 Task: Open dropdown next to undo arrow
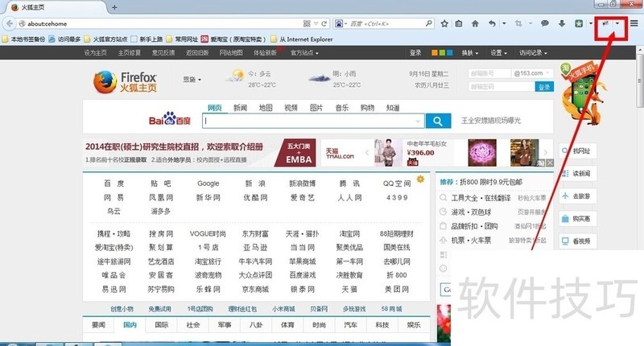(x=504, y=23)
